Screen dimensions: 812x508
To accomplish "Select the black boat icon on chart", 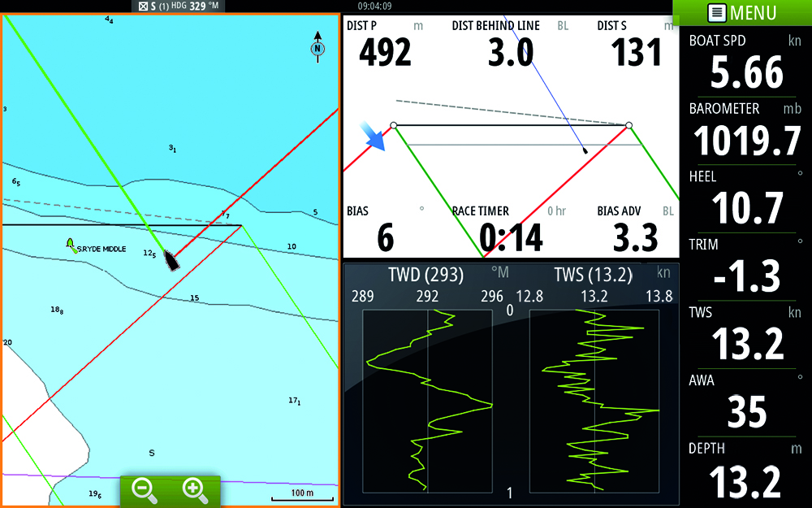I will (171, 260).
